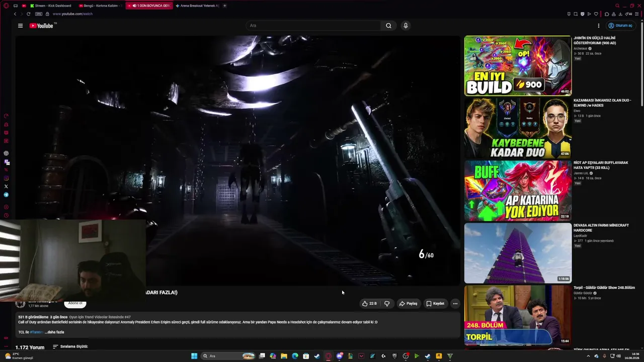Play the EN IYI BUILD 900 thumbnail
The image size is (644, 362).
[518, 65]
